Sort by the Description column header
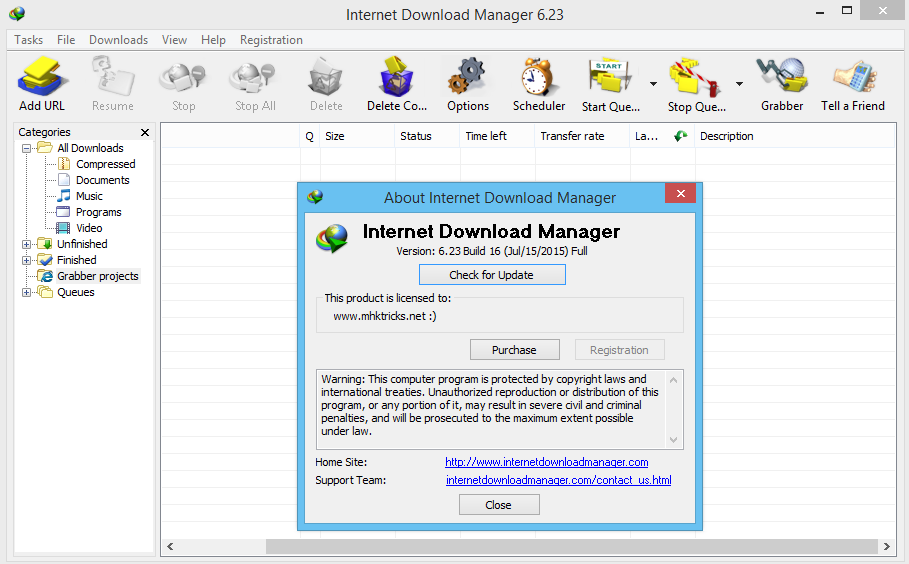 795,136
